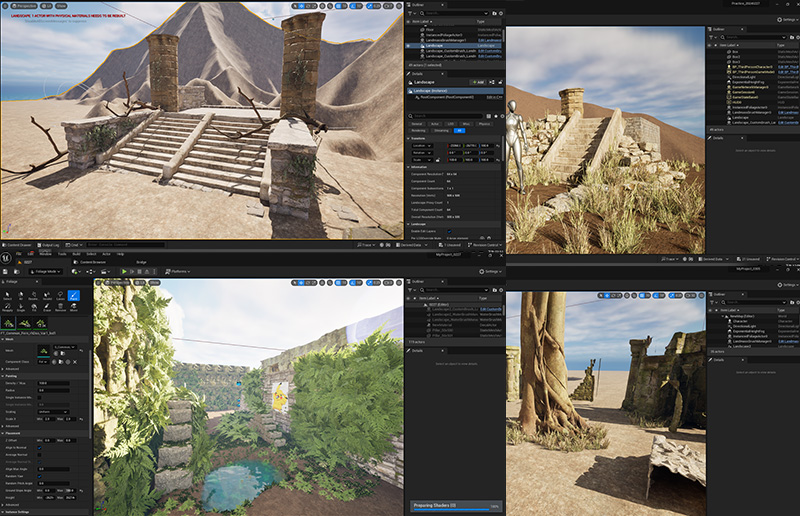This screenshot has height=516, width=800.
Task: Click the lock icon in Landscape details header
Action: pos(501,82)
